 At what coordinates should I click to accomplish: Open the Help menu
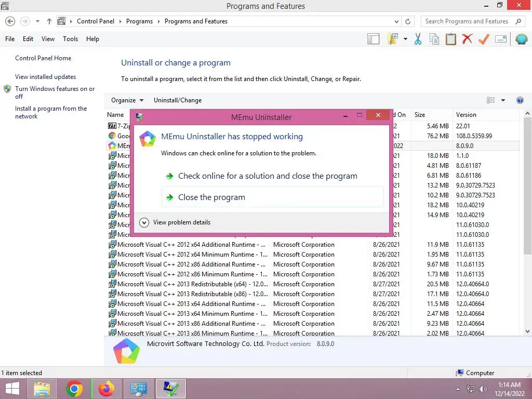pos(92,39)
